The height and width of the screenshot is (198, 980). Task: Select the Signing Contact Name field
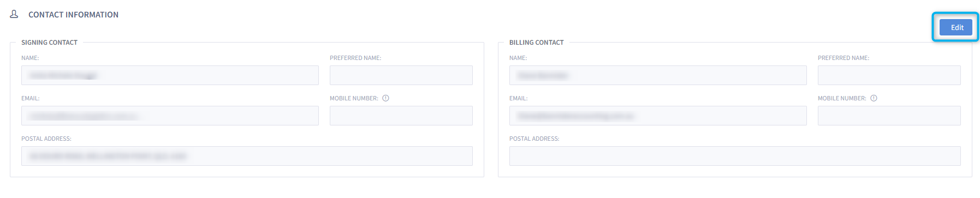pos(170,75)
